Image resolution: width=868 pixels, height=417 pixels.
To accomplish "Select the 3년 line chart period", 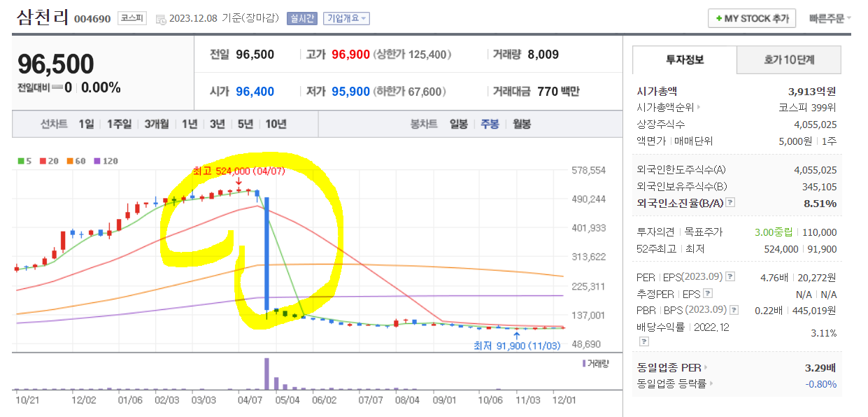I will (218, 124).
